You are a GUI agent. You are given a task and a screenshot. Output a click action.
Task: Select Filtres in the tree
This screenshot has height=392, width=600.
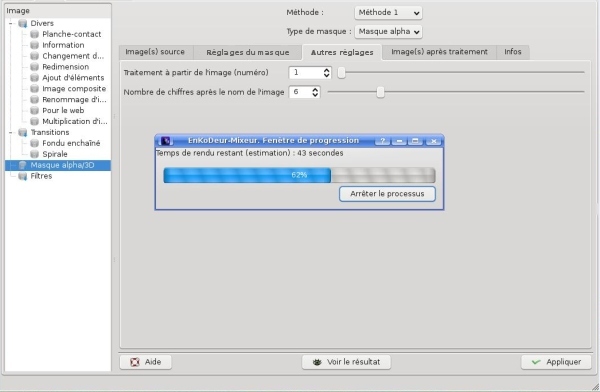41,176
